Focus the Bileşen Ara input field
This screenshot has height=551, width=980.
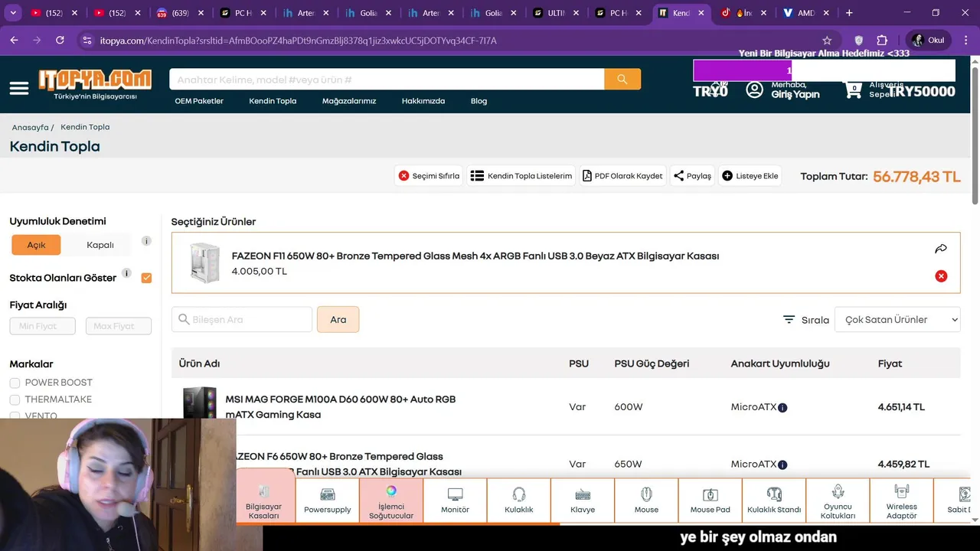[x=242, y=319]
